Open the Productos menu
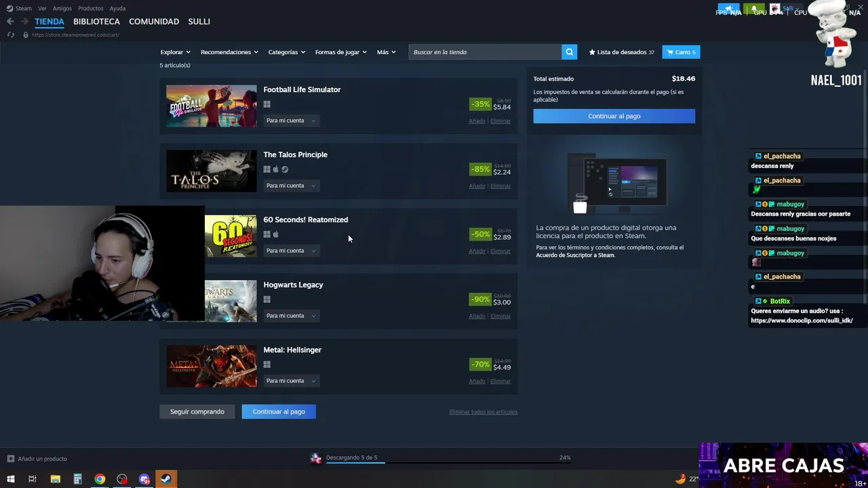The height and width of the screenshot is (488, 868). click(x=90, y=8)
